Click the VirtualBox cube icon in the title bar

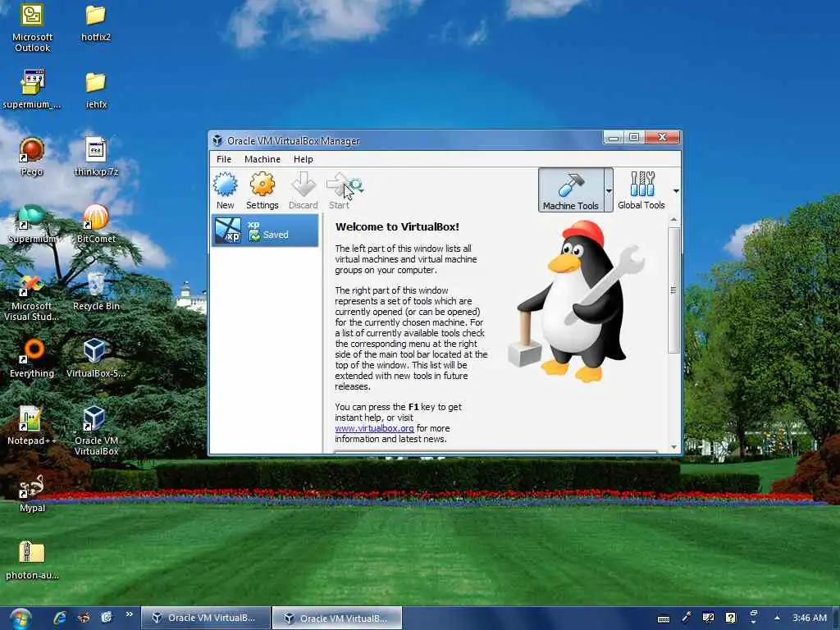(x=217, y=141)
